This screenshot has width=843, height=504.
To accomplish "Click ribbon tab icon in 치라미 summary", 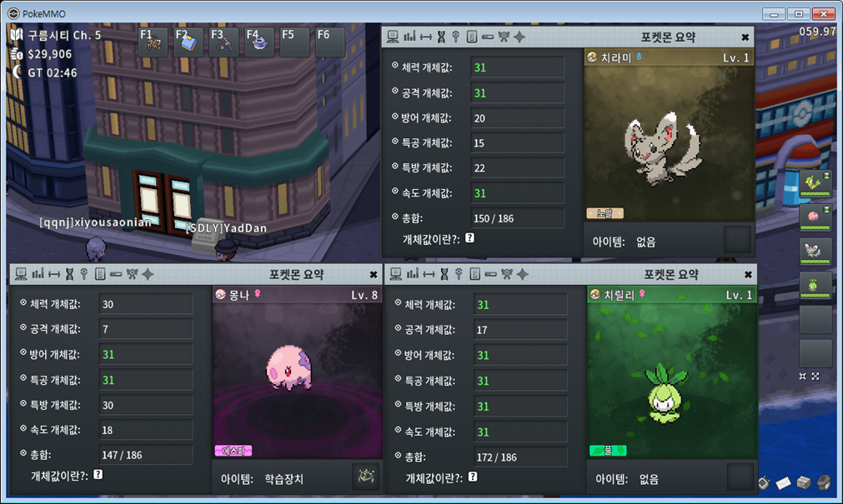I will click(x=504, y=37).
